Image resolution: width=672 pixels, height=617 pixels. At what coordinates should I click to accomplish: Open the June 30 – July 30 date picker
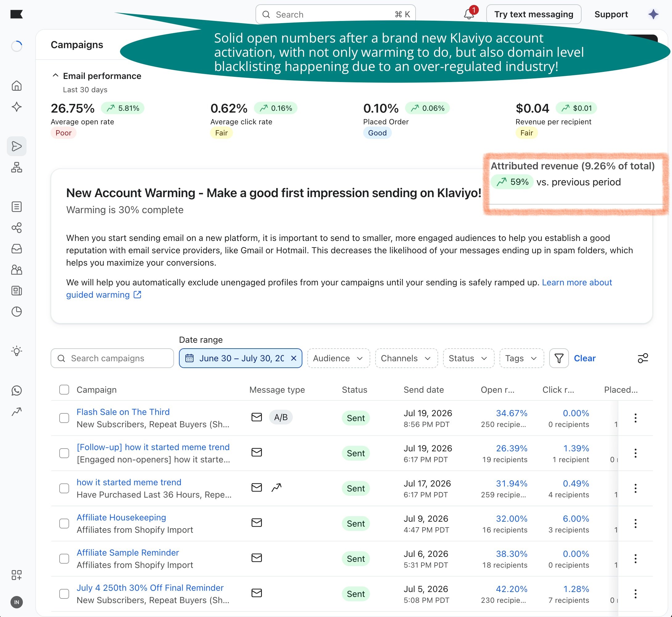[240, 358]
